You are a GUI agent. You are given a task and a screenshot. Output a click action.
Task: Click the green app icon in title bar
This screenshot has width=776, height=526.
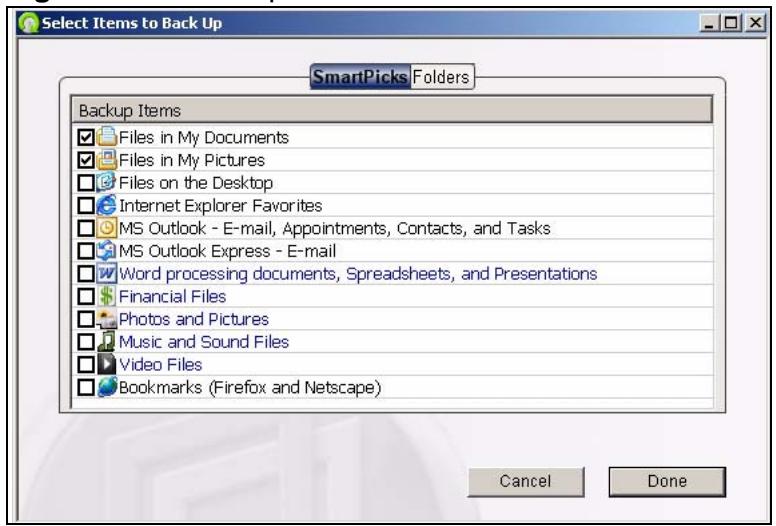[x=28, y=23]
